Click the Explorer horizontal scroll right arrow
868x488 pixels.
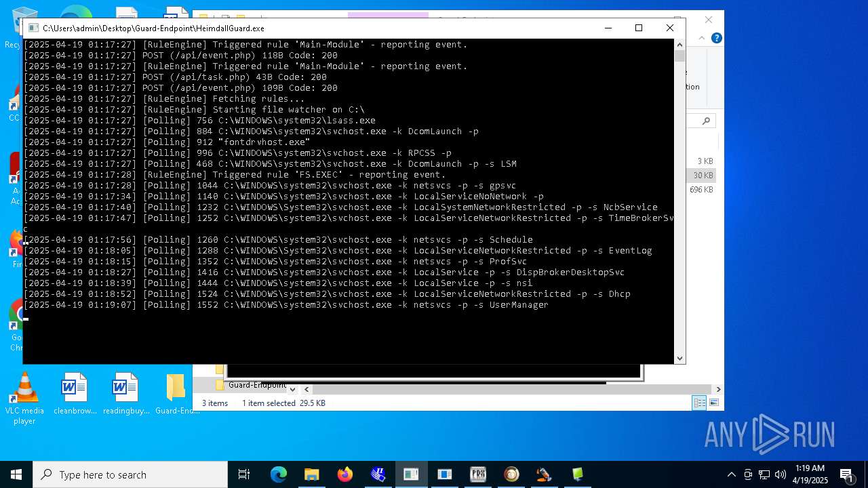(x=718, y=389)
